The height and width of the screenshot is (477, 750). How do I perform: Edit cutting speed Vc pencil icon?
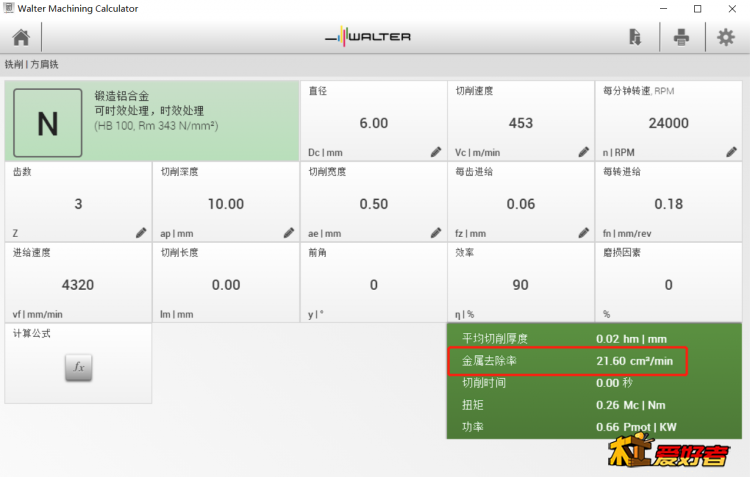pos(584,152)
